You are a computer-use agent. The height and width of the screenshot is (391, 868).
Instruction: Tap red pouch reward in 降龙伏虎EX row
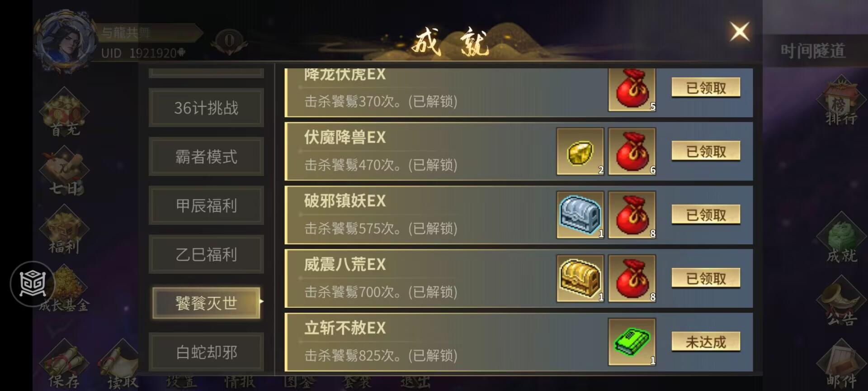coord(632,89)
